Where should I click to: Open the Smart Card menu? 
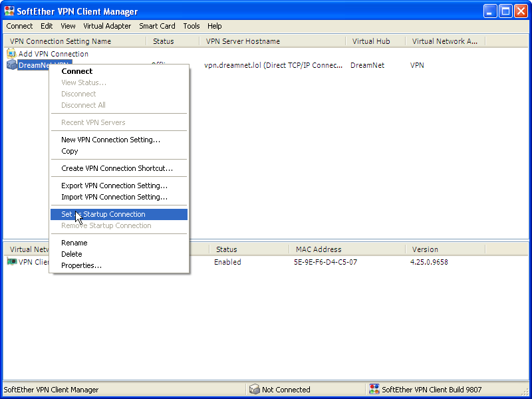157,26
